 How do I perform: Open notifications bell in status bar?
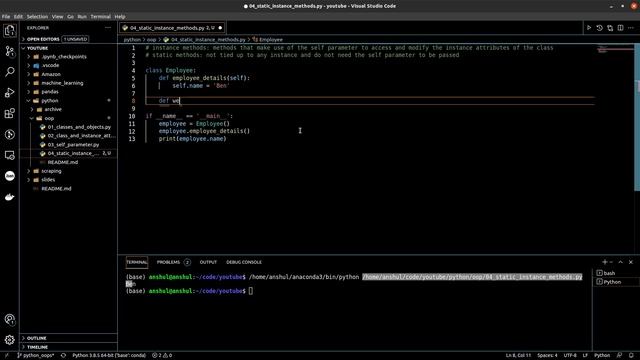[631, 356]
